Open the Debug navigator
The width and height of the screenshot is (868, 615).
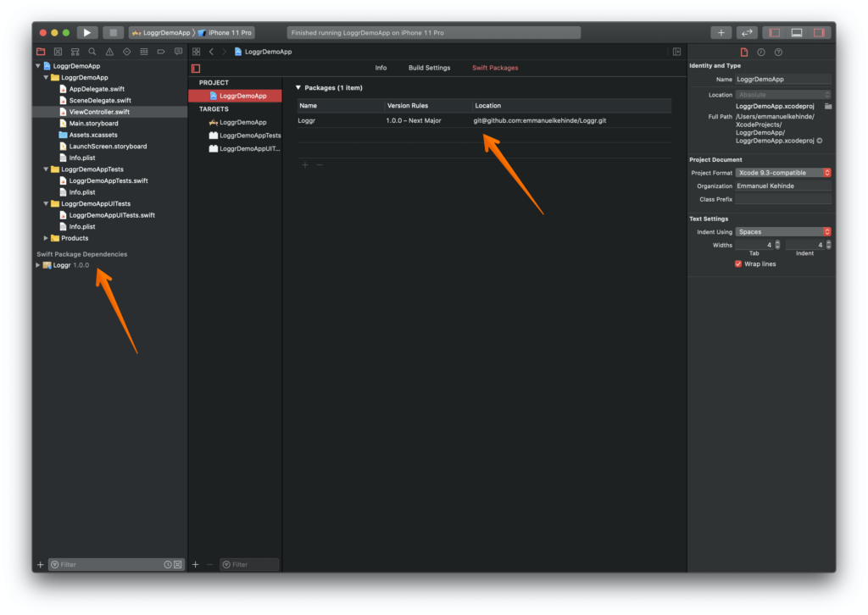click(144, 52)
